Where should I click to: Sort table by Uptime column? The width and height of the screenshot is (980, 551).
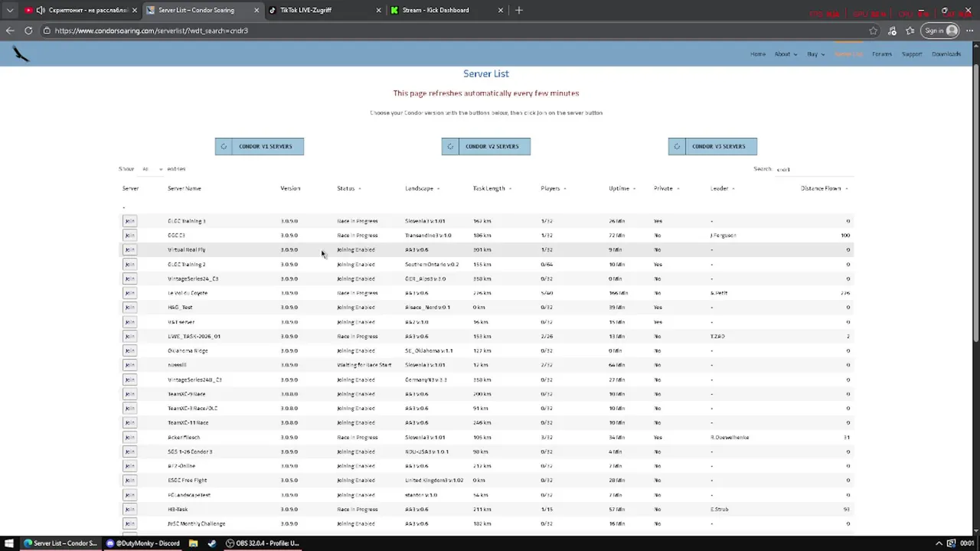coord(622,188)
